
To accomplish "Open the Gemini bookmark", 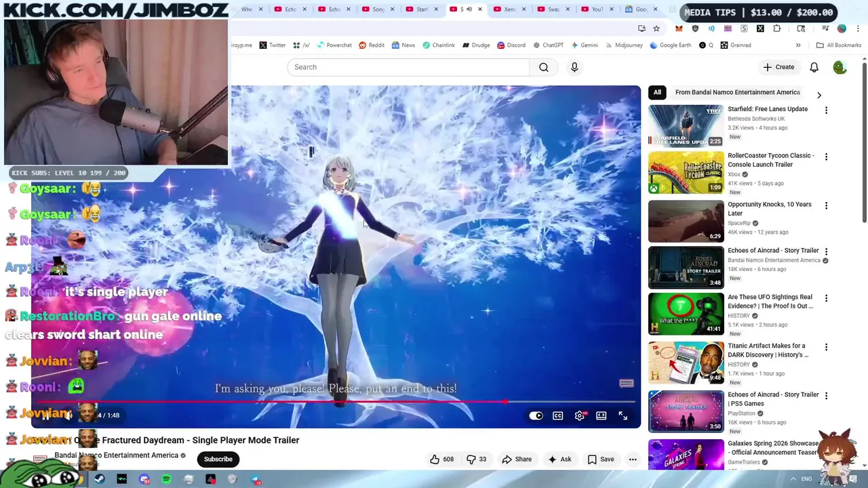I will point(585,45).
